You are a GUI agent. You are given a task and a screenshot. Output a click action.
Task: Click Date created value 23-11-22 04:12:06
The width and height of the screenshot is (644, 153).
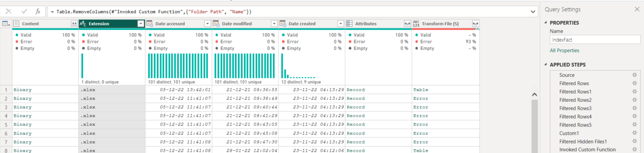312,151
